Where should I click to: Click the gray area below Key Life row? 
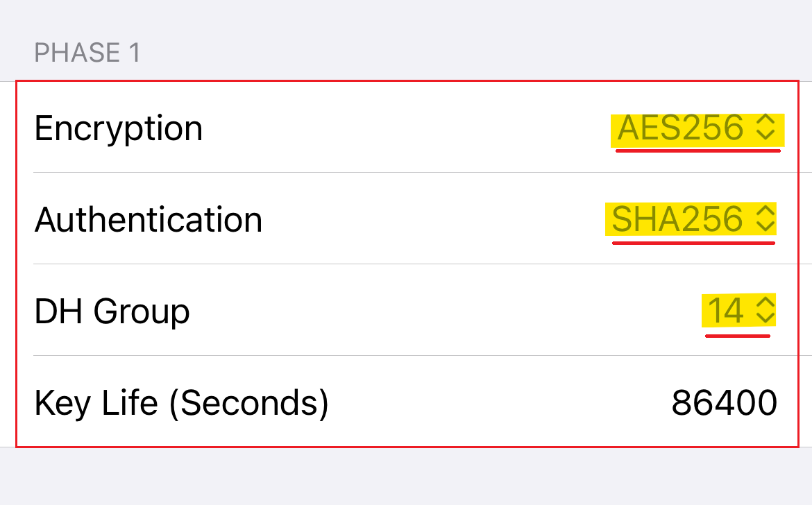406,477
